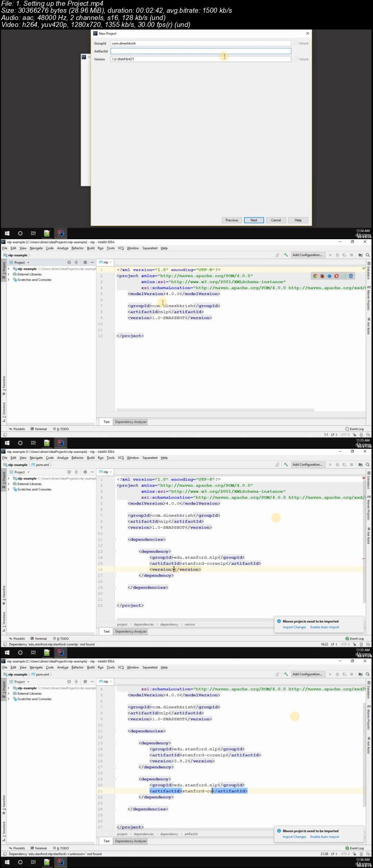Switch to Dependency Analyzer tab in 00:01:06 frame
This screenshot has width=373, height=868.
click(x=131, y=422)
